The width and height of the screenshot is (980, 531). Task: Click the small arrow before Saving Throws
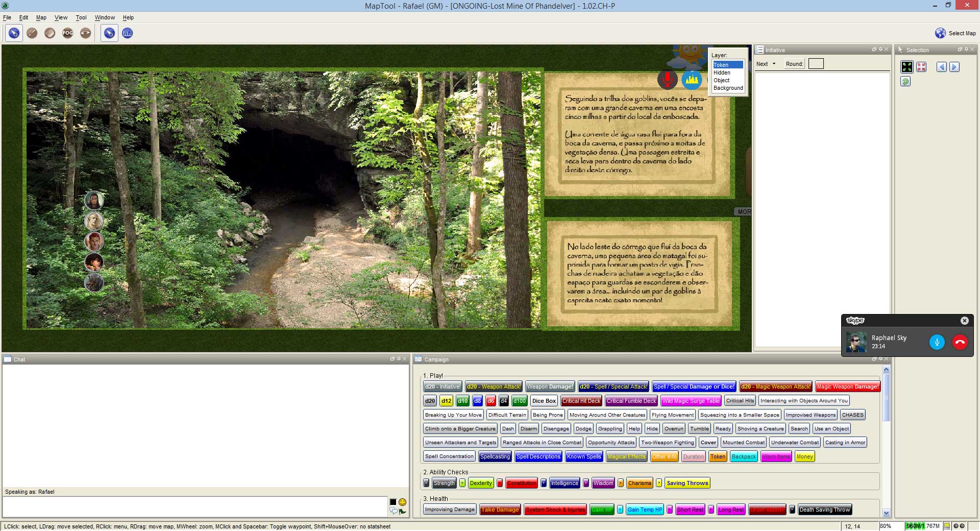click(659, 483)
